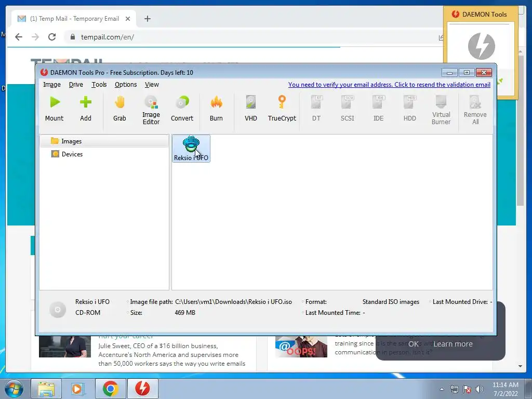Click the DT drive icon
532x399 pixels.
point(316,109)
